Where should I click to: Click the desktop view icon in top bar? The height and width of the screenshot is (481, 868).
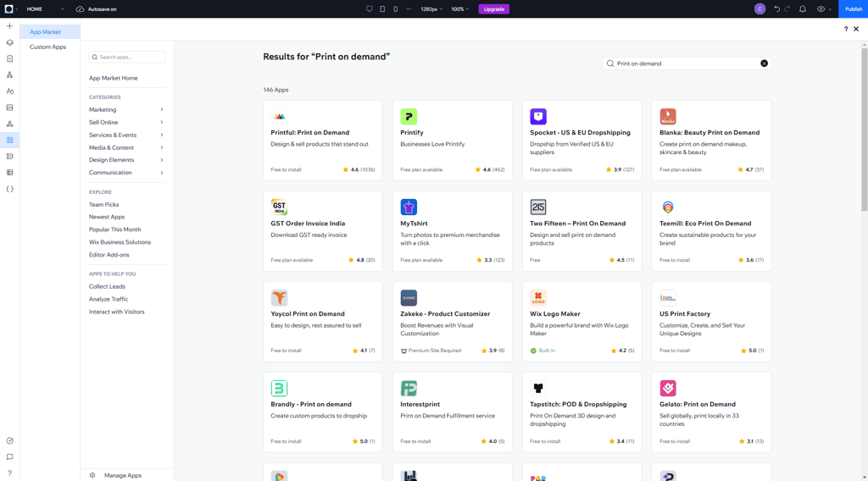pos(370,8)
